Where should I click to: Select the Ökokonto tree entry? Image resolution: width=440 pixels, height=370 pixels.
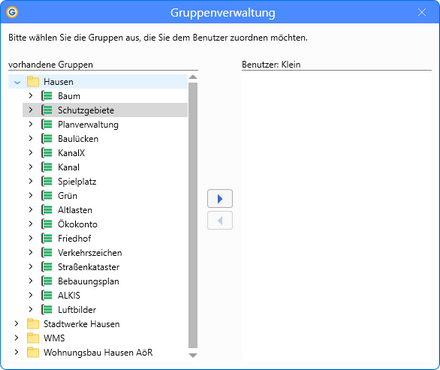(78, 224)
